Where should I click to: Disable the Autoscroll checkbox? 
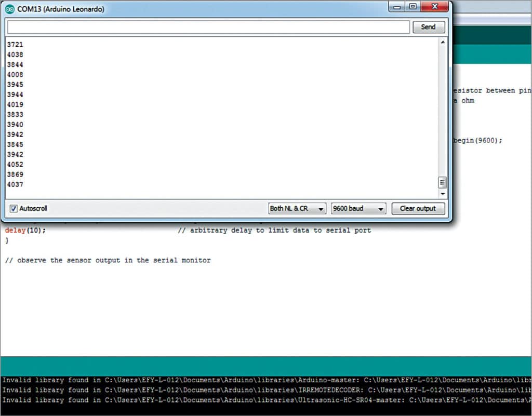pyautogui.click(x=14, y=209)
